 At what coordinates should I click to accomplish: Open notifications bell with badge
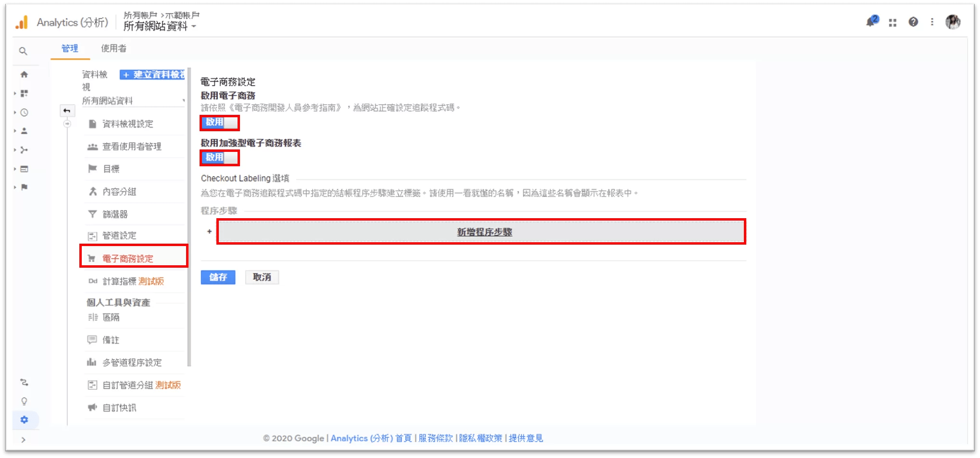pyautogui.click(x=871, y=22)
